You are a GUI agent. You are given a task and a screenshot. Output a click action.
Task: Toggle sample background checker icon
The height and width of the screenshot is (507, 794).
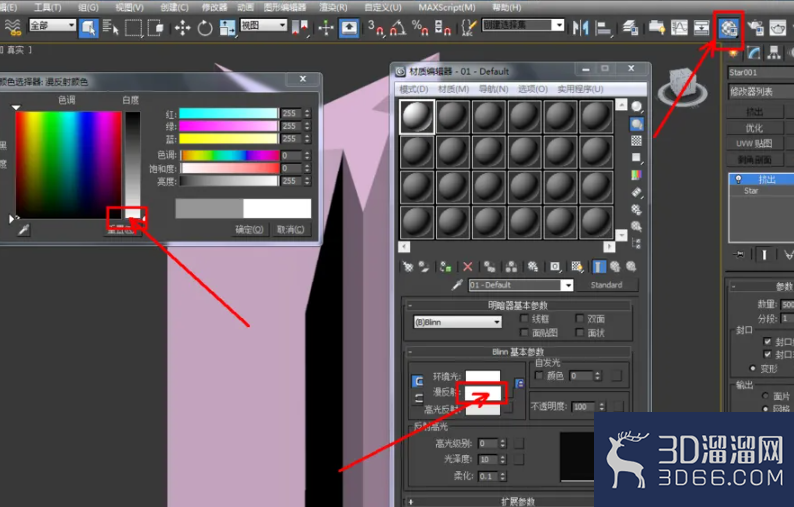pos(636,140)
